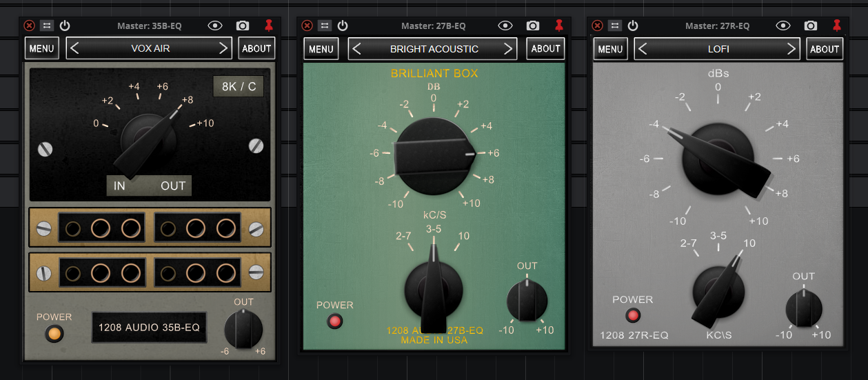Toggle the red POWER lamp on 27B-EQ

click(x=335, y=321)
